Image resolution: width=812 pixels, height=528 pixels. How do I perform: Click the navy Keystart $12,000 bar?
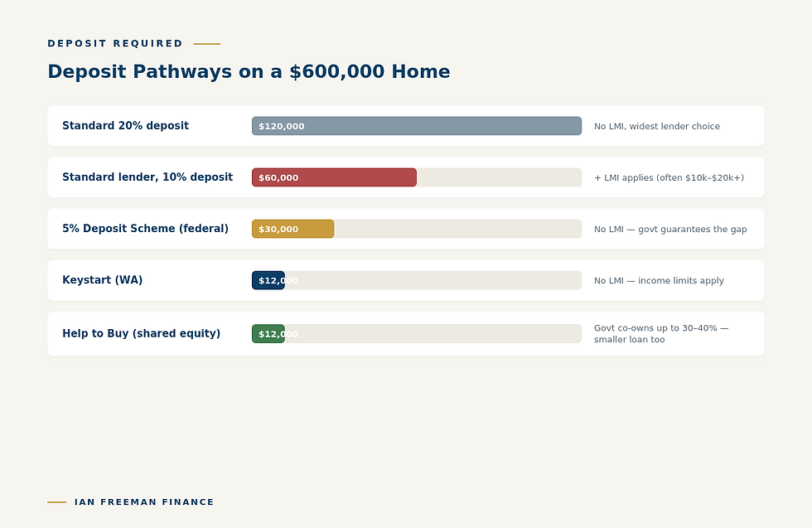coord(268,280)
